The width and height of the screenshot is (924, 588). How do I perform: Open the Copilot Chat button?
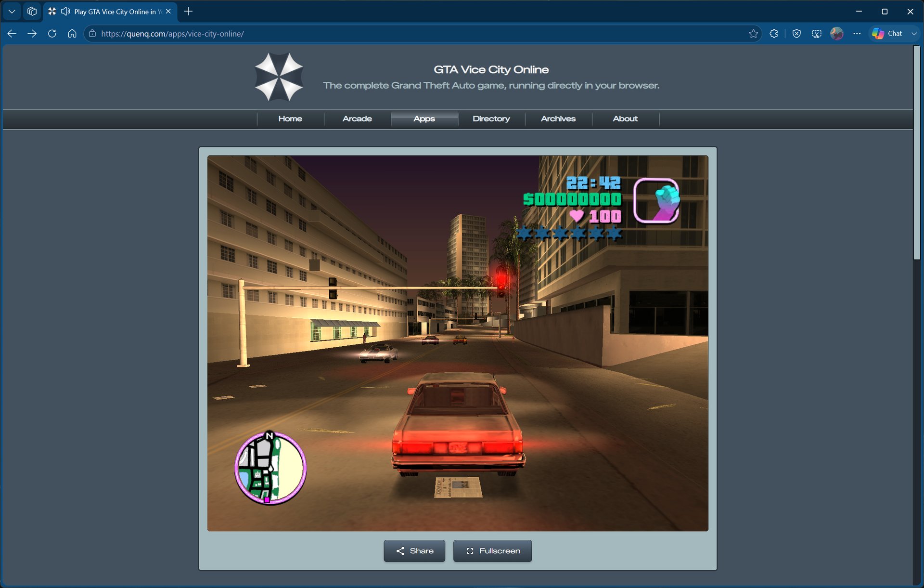pyautogui.click(x=888, y=34)
